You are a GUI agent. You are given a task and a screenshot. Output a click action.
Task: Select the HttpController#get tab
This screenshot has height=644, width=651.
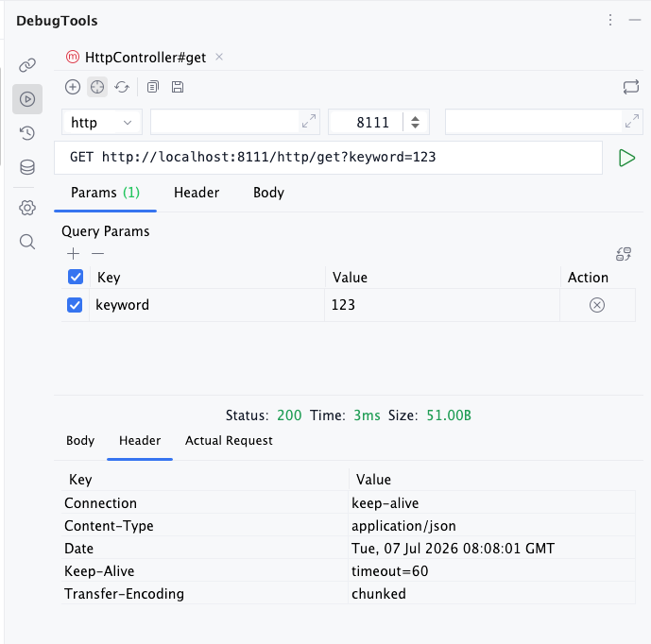pyautogui.click(x=145, y=58)
